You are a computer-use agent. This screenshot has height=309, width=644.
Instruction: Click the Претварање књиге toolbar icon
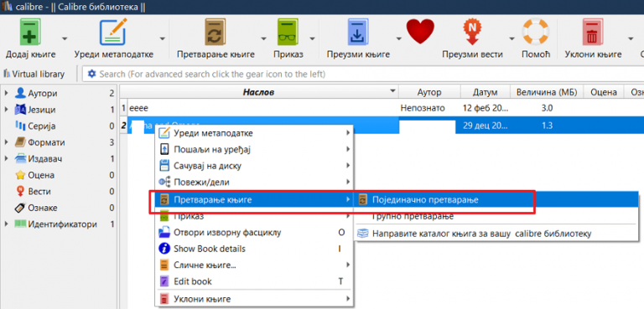pos(216,32)
